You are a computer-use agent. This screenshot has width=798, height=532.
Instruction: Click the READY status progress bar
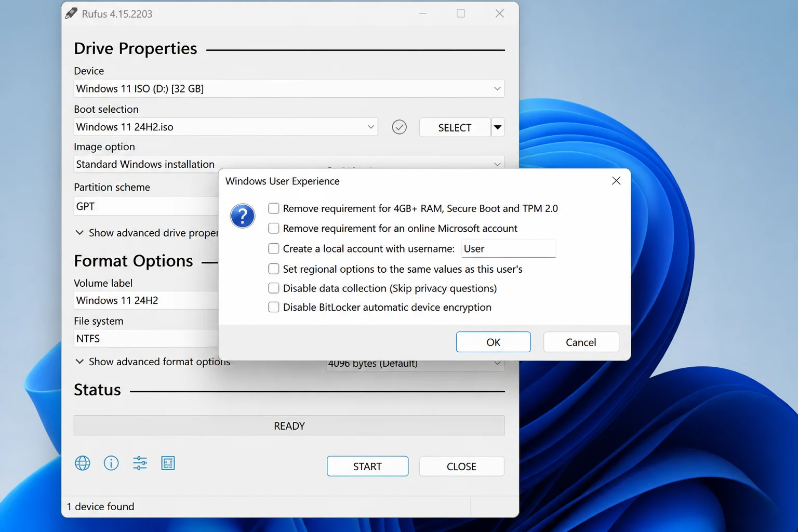(x=289, y=425)
